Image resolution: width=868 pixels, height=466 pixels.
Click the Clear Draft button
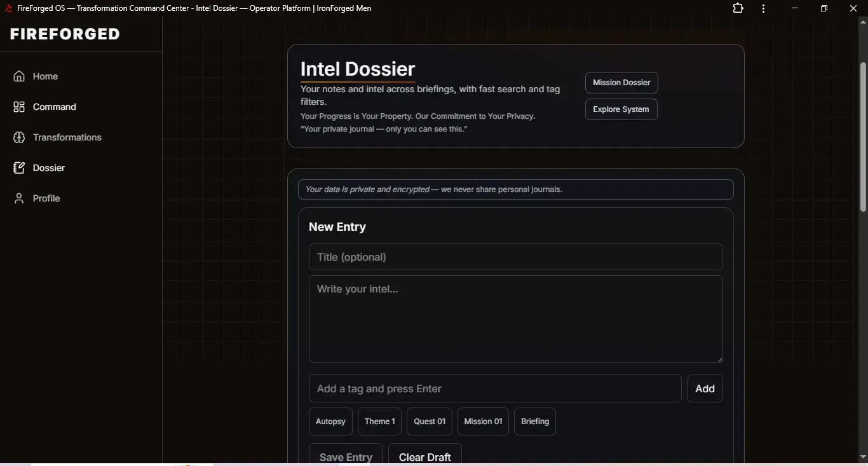424,456
